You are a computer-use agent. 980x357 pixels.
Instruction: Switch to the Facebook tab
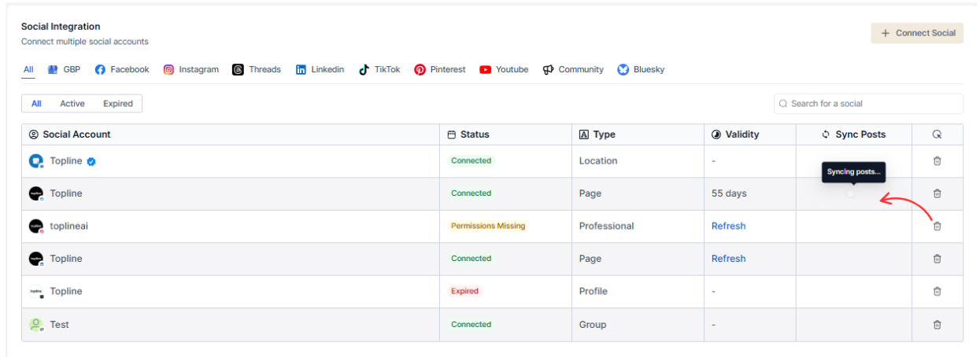click(x=122, y=70)
